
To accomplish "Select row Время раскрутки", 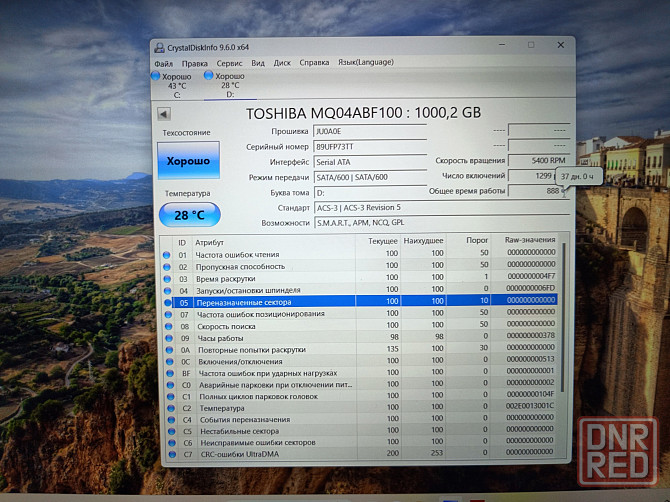I will click(x=361, y=278).
